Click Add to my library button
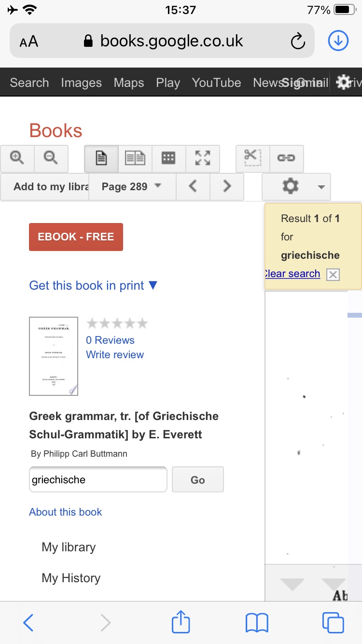Screen dimensions: 362x644 click(x=45, y=186)
